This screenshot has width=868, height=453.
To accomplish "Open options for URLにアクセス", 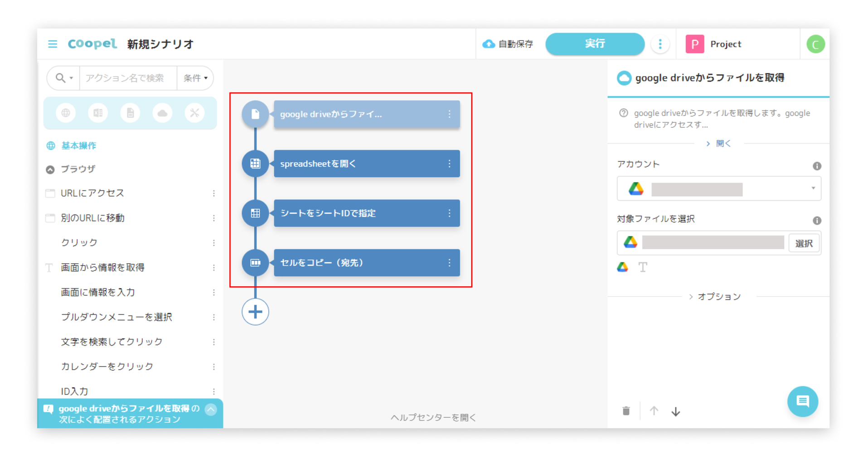I will click(x=214, y=193).
